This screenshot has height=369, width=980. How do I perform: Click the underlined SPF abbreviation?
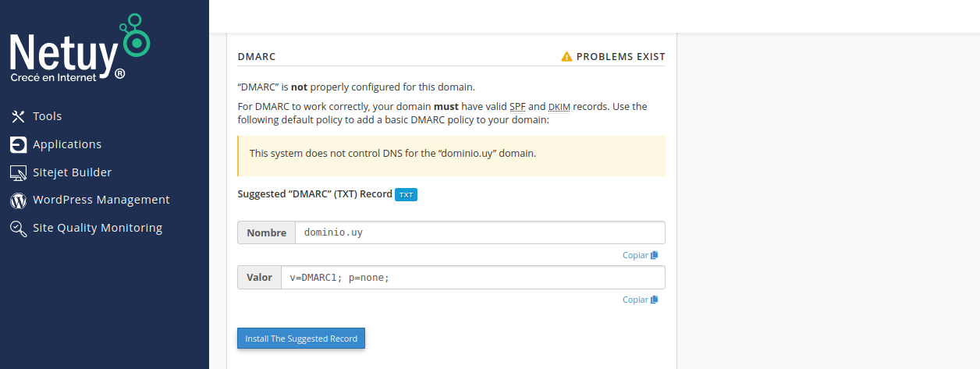pyautogui.click(x=518, y=106)
